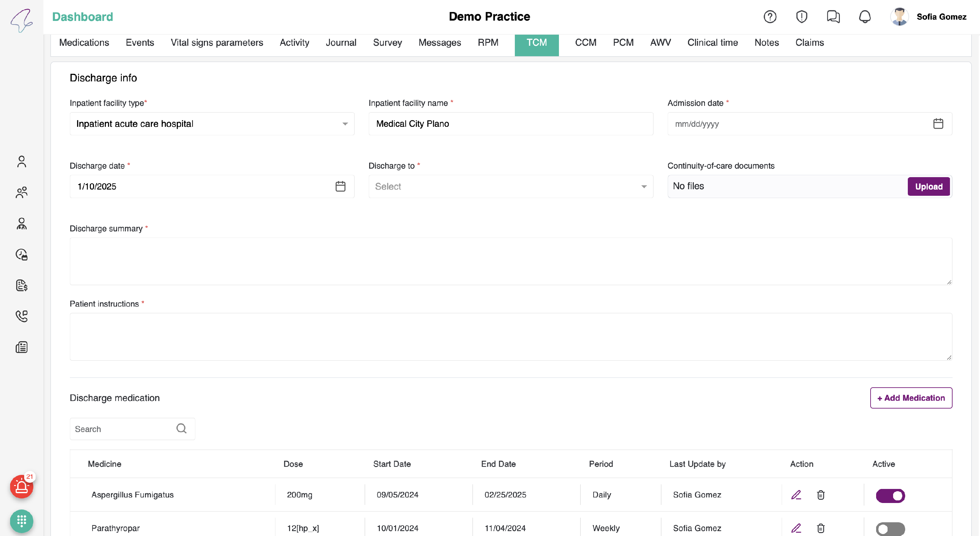The height and width of the screenshot is (536, 980).
Task: Click the notification bell icon
Action: point(864,17)
